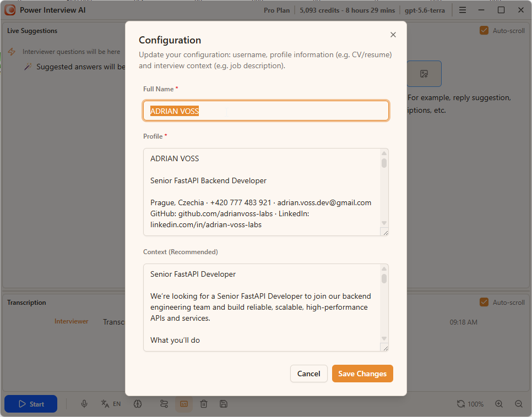Viewport: 532px width, 417px height.
Task: Click the Profile text area resize handle
Action: click(385, 233)
